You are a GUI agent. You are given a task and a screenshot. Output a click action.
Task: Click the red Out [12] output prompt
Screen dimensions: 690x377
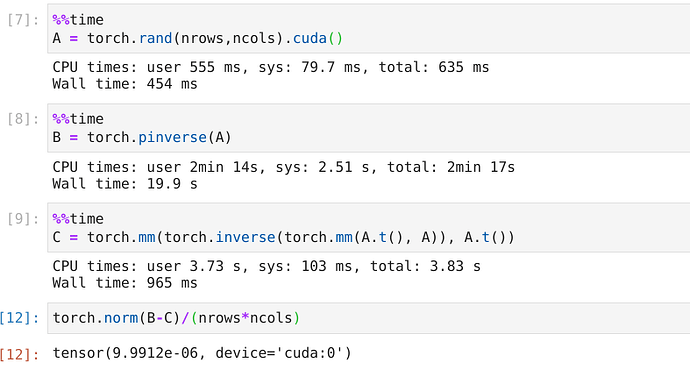[x=19, y=354]
